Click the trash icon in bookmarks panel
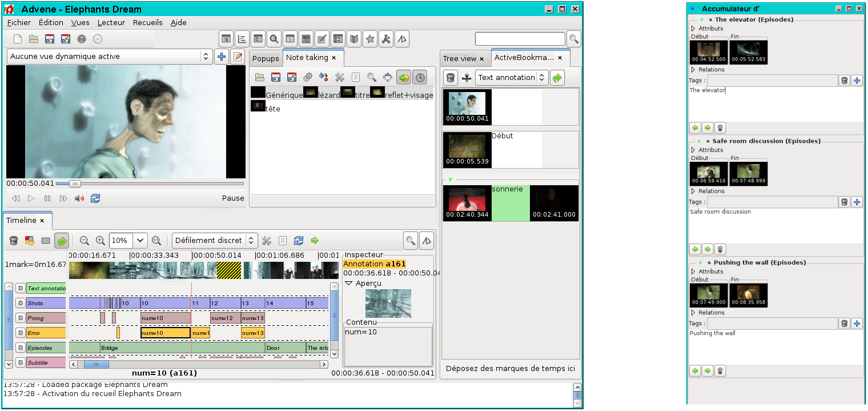868x411 pixels. click(451, 78)
